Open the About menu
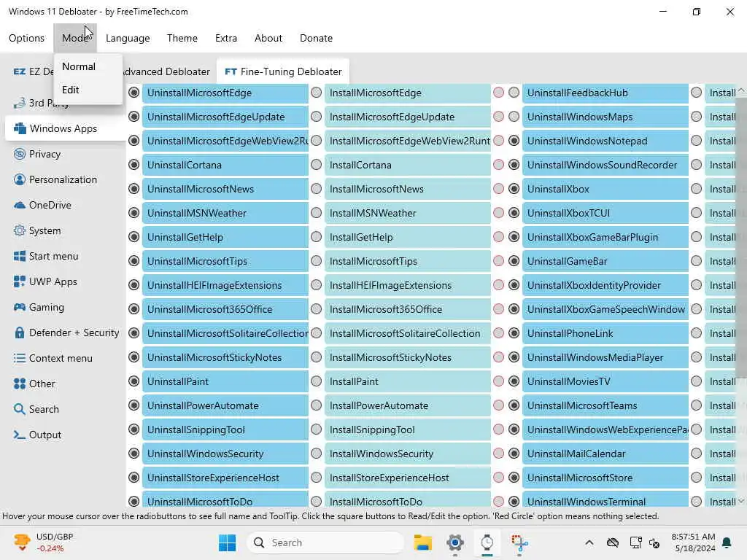 click(268, 38)
